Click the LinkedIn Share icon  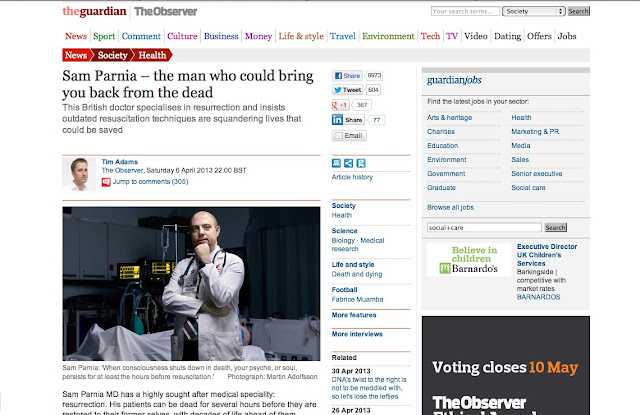[337, 120]
